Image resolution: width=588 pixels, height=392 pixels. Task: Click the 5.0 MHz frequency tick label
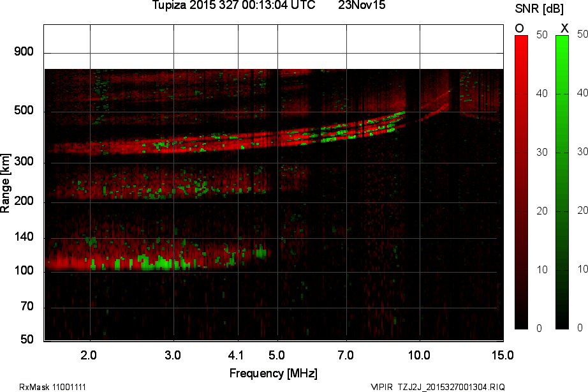[277, 355]
